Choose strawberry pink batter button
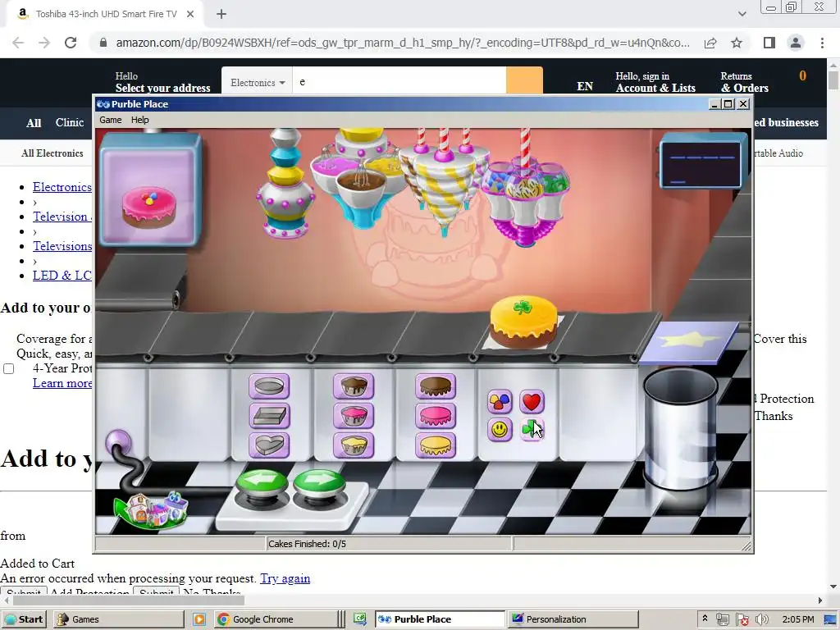 point(354,416)
